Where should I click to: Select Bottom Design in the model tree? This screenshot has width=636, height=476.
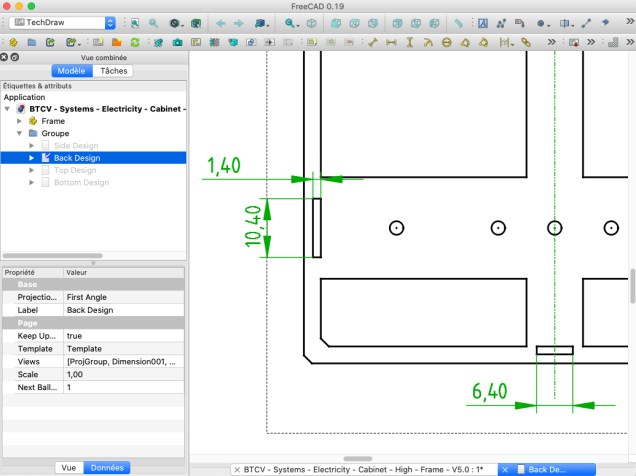(x=81, y=182)
